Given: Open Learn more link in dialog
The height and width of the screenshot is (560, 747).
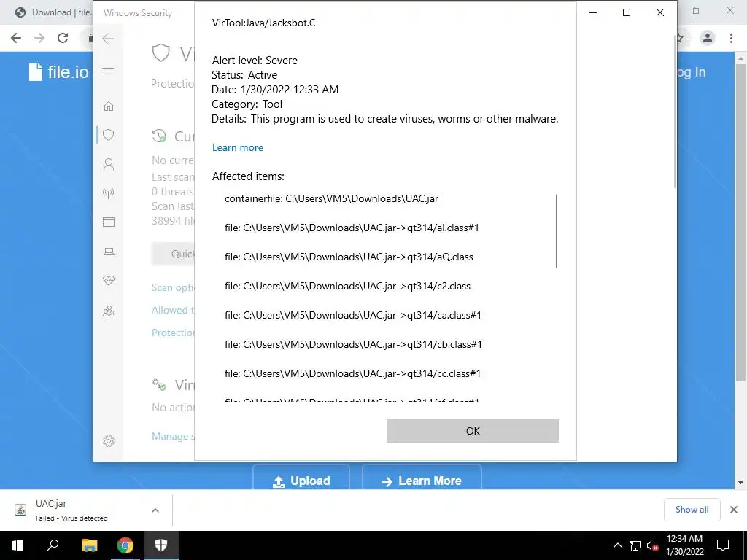Looking at the screenshot, I should click(x=238, y=147).
